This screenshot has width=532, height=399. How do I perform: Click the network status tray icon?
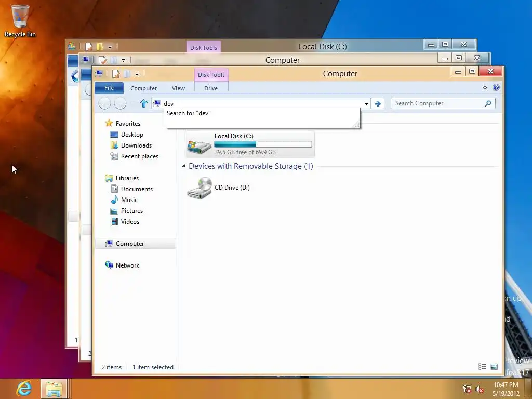click(x=467, y=389)
